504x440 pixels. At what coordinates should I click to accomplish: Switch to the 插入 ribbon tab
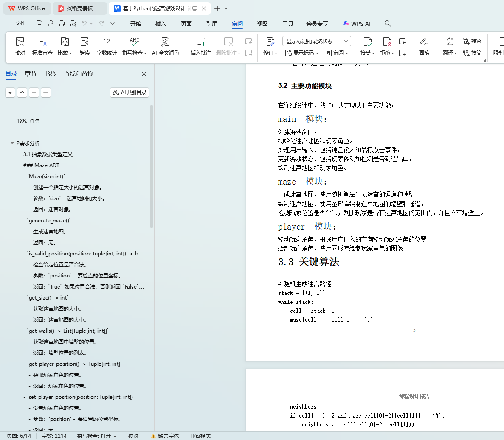(x=161, y=23)
